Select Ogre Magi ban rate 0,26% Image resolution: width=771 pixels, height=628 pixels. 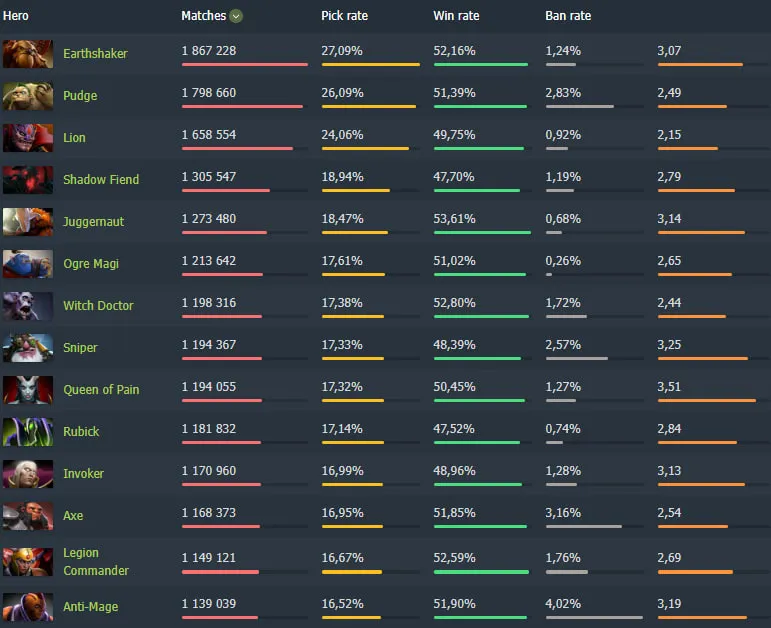(563, 261)
